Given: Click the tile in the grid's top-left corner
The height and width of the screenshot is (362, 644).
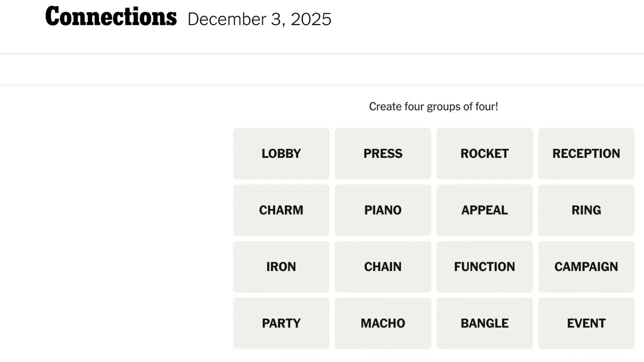Looking at the screenshot, I should [281, 153].
